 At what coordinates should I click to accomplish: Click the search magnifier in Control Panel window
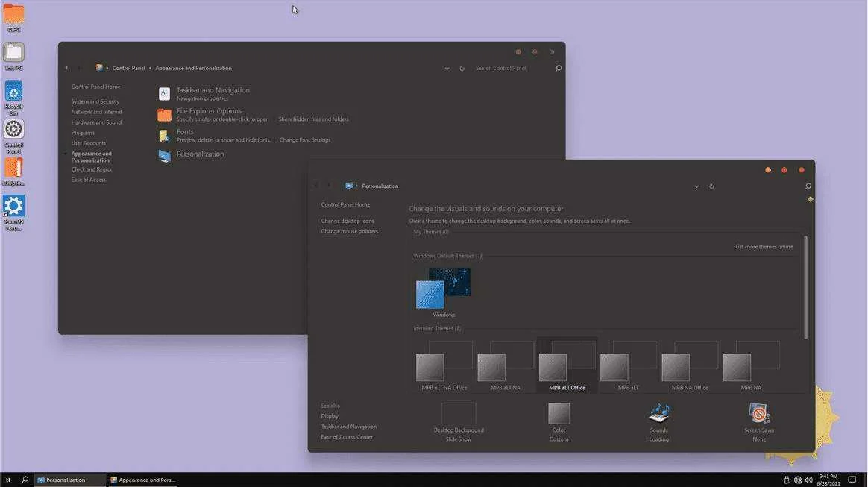tap(559, 68)
